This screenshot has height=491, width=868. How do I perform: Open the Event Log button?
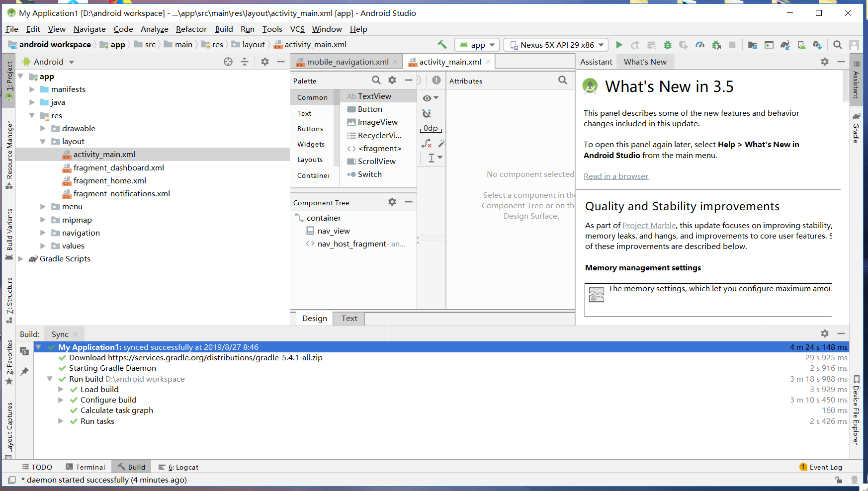point(821,467)
